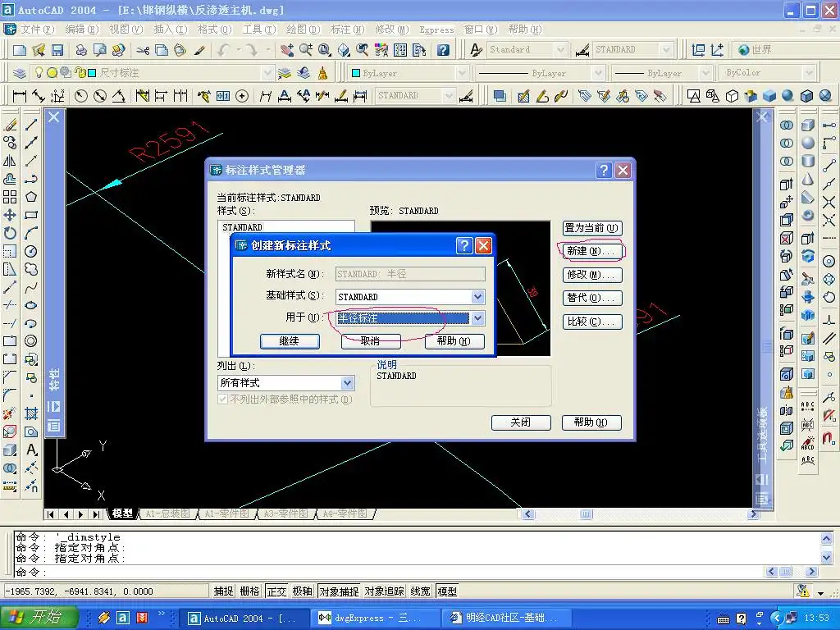Open the ByLayer color control dropdown
The height and width of the screenshot is (630, 840).
462,73
